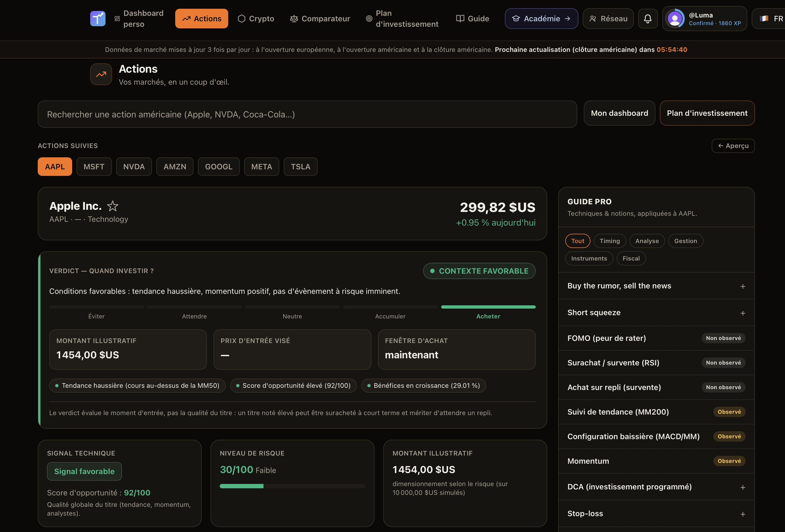Click the orange-bordered Plan d'investissement button
This screenshot has width=785, height=532.
[x=707, y=113]
